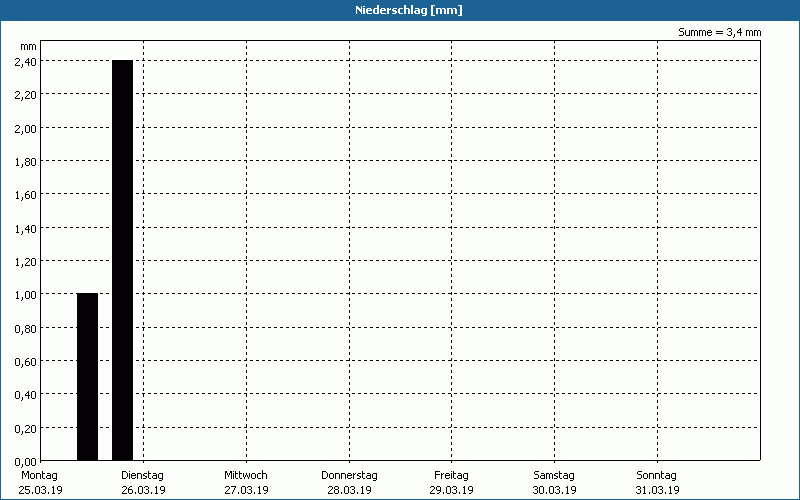
Task: Click the 1,80 y-axis value
Action: pos(26,161)
